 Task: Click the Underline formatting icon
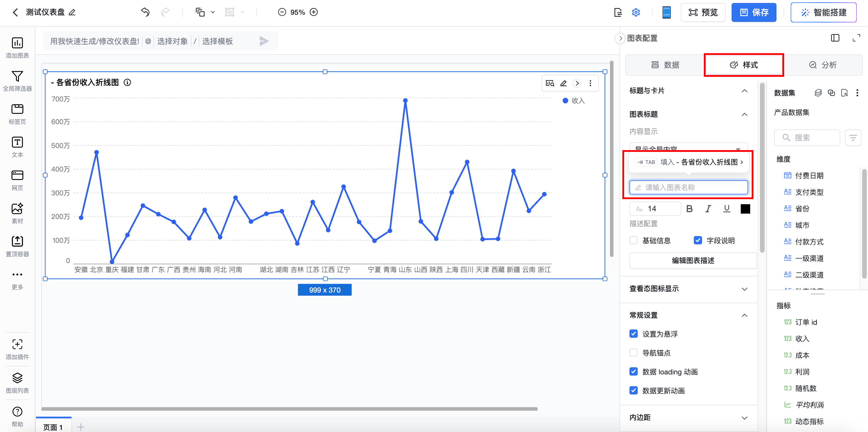click(727, 209)
